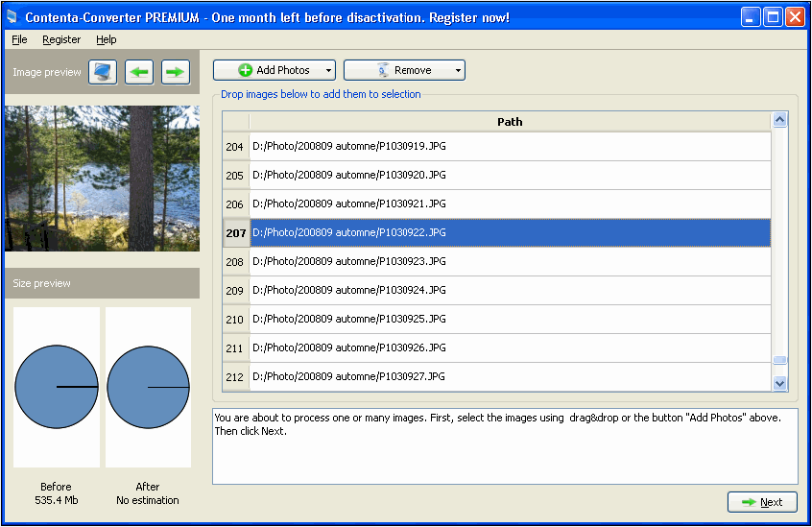Minimize the Contenta-Converter window

[751, 17]
